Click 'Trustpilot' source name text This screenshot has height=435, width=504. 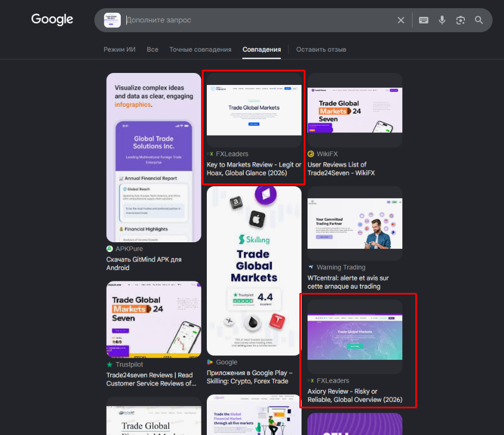click(x=129, y=365)
